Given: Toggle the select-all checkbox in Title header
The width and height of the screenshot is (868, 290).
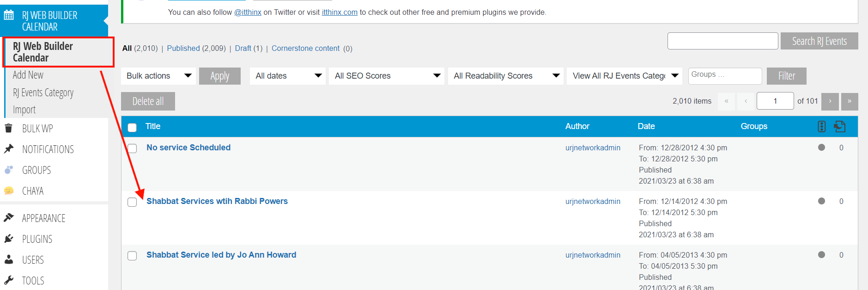Looking at the screenshot, I should point(132,128).
